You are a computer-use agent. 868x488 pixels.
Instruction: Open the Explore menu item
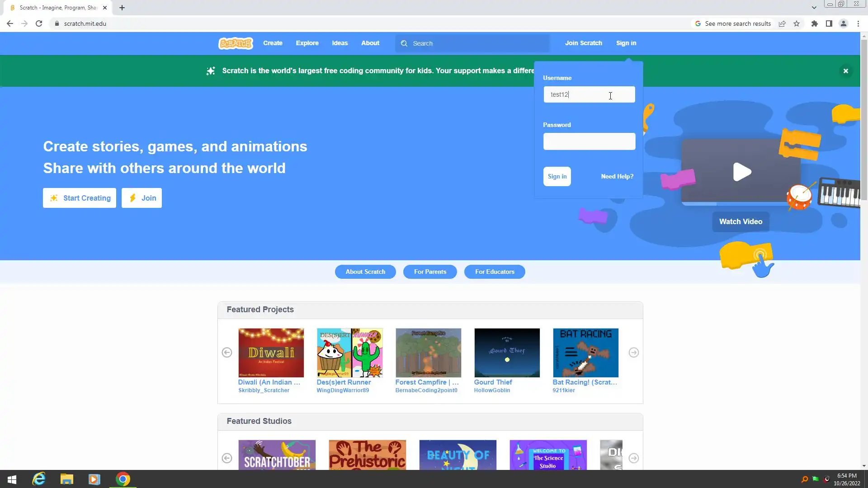point(307,43)
